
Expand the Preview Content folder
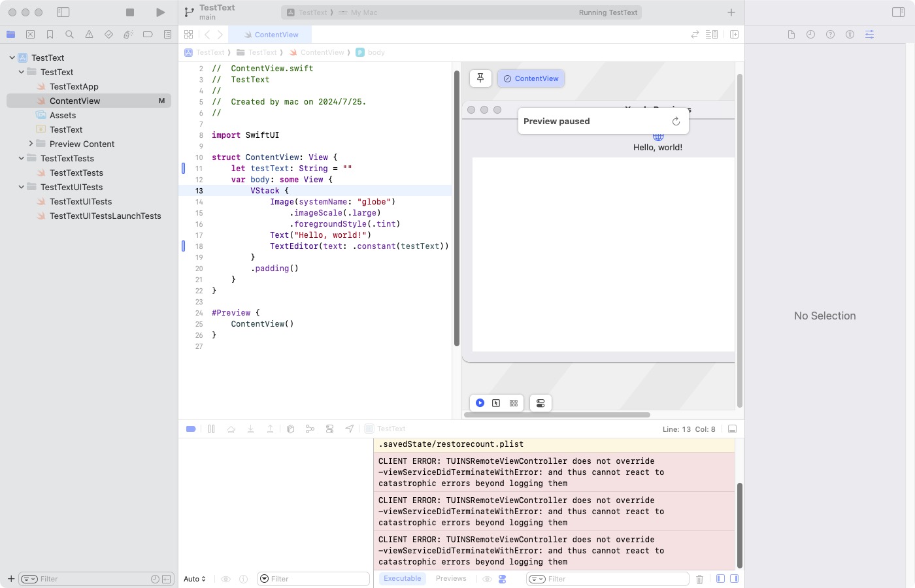[x=30, y=144]
